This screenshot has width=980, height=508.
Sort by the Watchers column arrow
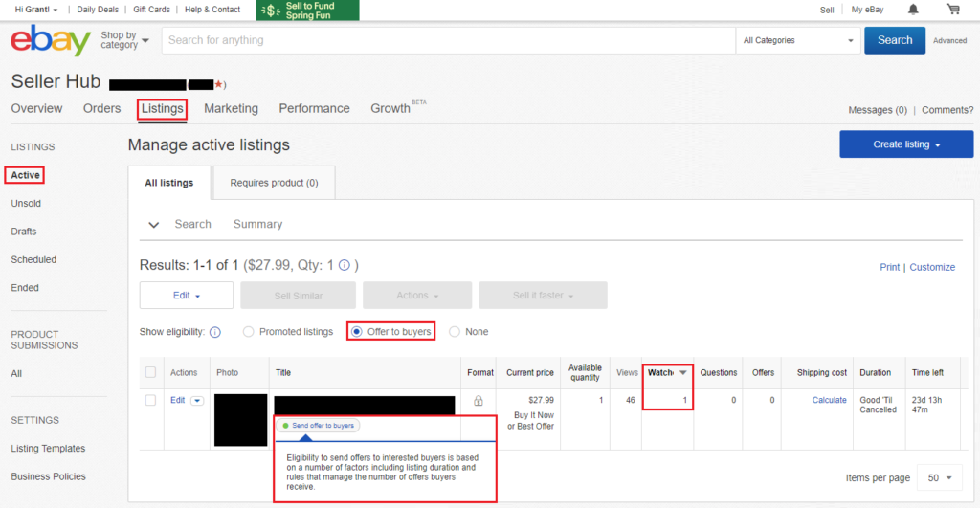pos(683,372)
